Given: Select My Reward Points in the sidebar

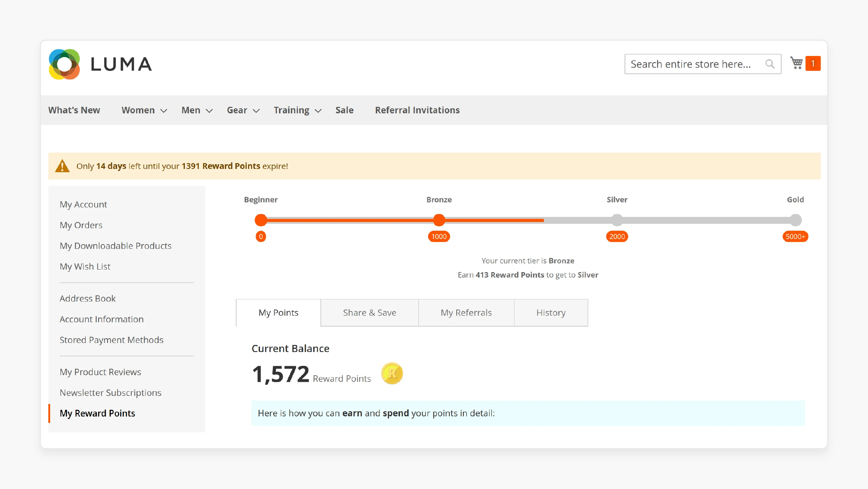Looking at the screenshot, I should pos(97,413).
